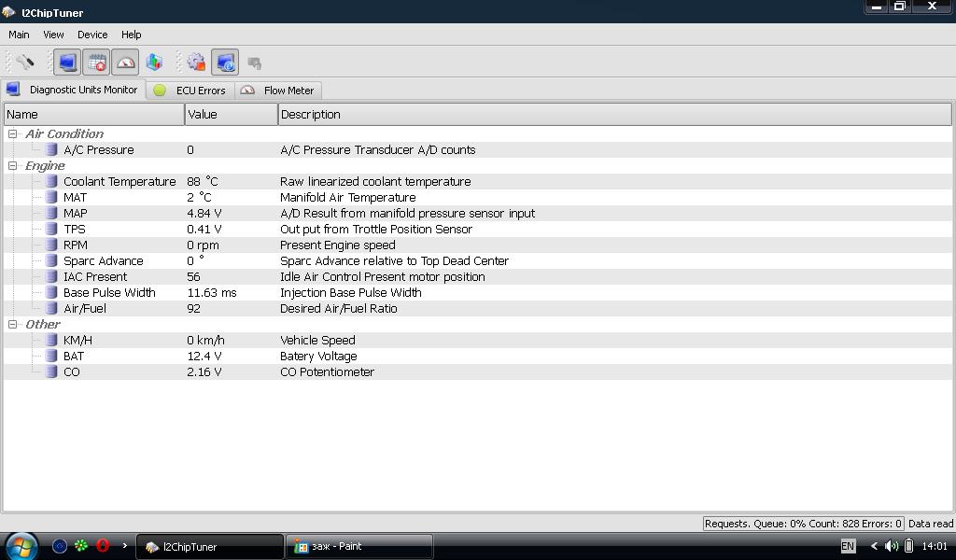Click the cylinder icon beside TPS
The image size is (956, 560).
tap(52, 229)
